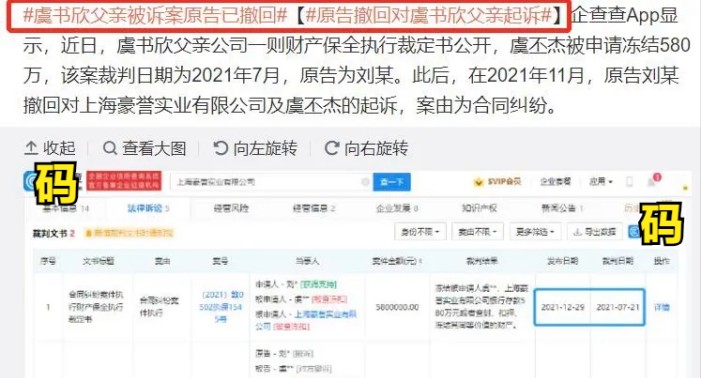Click the mobile phone icon in top bar
701x378 pixels.
point(629,181)
